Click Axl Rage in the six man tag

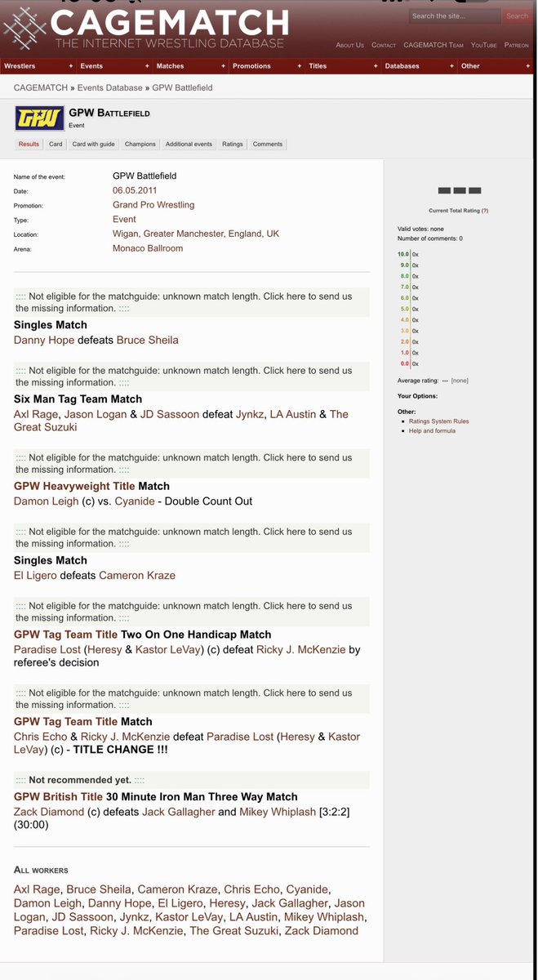click(36, 414)
